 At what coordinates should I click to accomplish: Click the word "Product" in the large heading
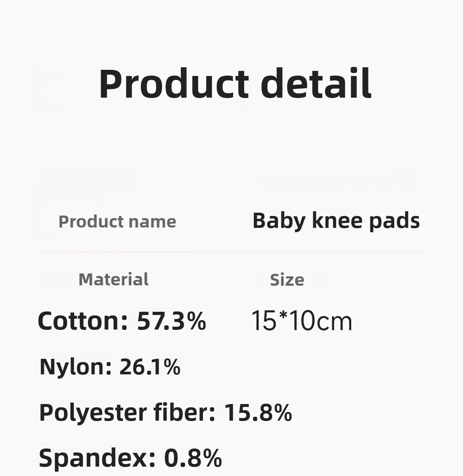coord(174,84)
